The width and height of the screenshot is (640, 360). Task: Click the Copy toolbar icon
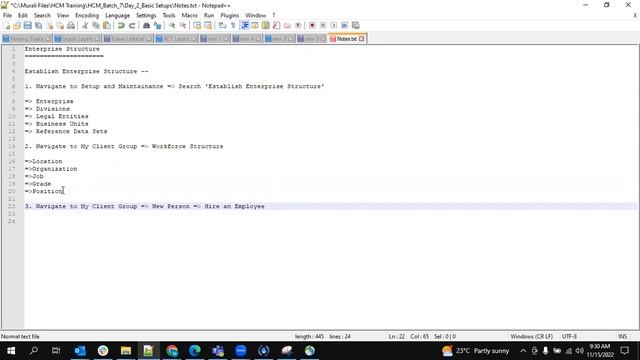(x=96, y=25)
